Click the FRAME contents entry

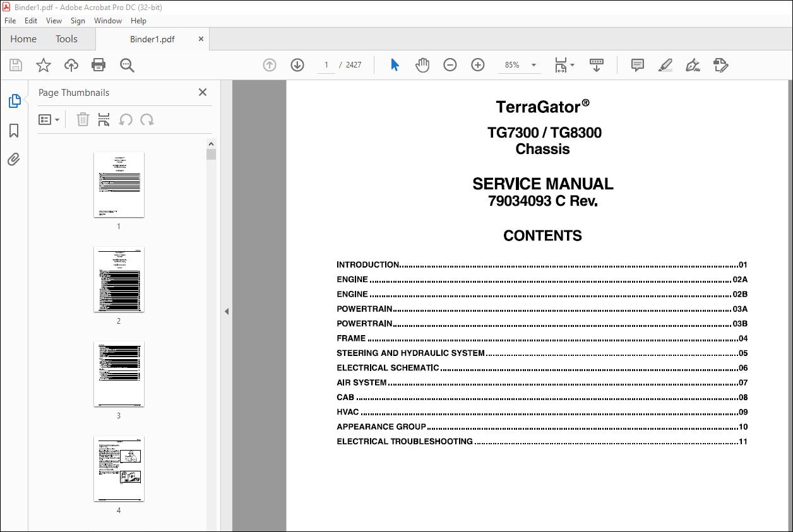click(542, 338)
